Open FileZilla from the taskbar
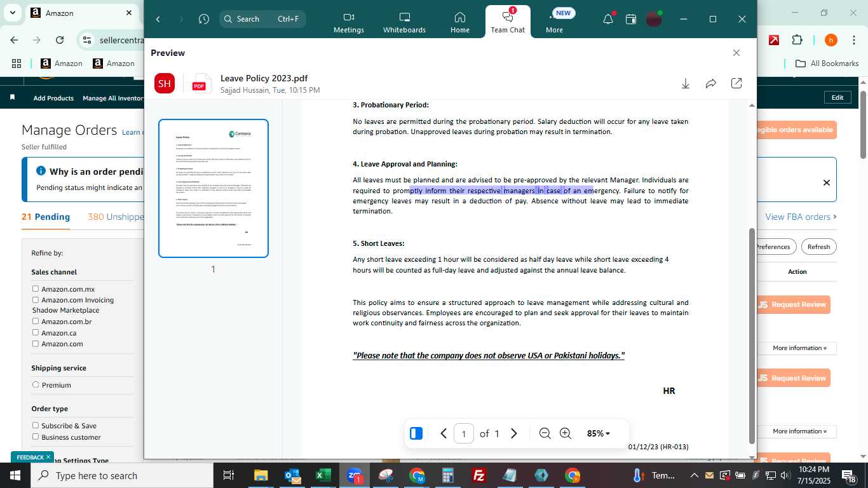The height and width of the screenshot is (488, 868). [479, 475]
